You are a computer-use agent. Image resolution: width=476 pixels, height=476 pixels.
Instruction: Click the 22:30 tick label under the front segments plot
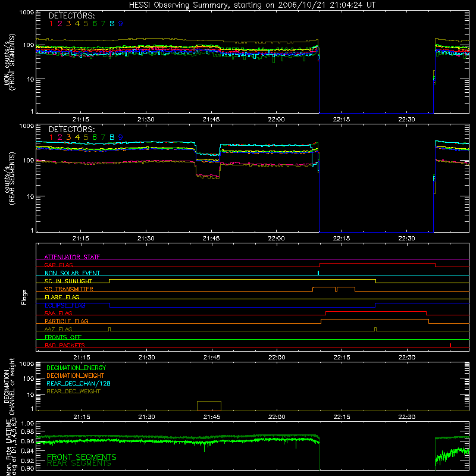tap(406, 120)
